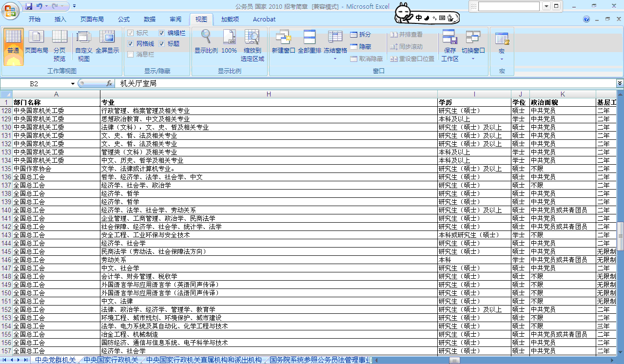Toggle the Gridlines (网格线) checkbox

point(131,44)
